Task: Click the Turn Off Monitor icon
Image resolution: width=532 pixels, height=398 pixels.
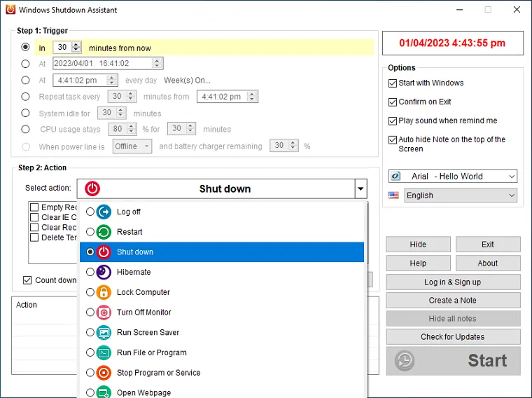Action: (104, 313)
